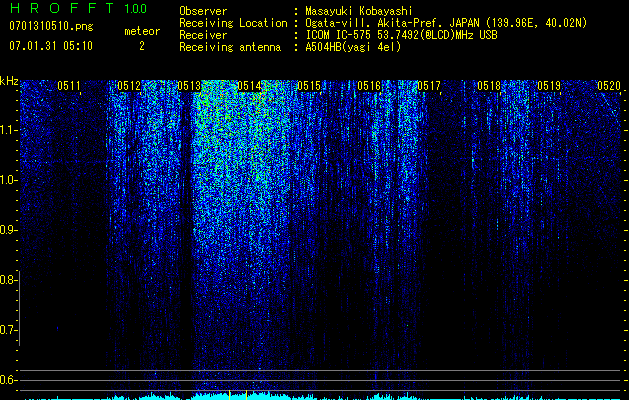Viewport: 629px width, 400px height.
Task: Click the 0.9 kHz axis label
Action: [8, 230]
